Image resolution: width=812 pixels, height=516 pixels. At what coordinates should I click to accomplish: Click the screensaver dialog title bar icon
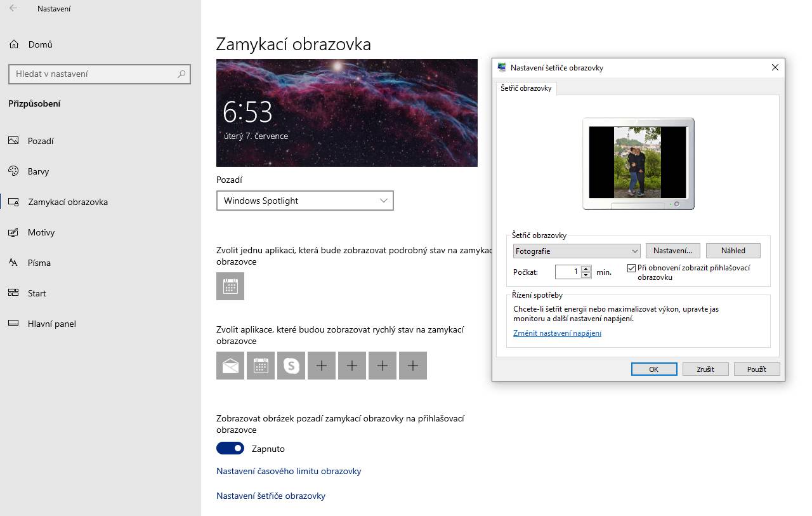click(x=502, y=67)
